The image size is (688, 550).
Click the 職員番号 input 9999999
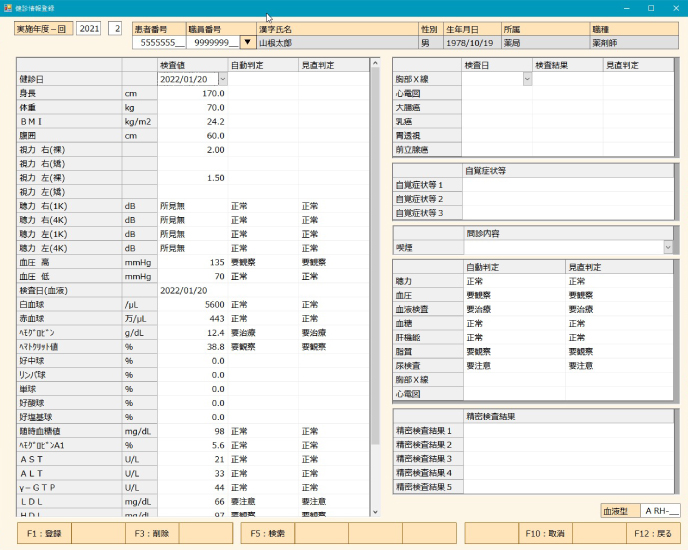[213, 43]
